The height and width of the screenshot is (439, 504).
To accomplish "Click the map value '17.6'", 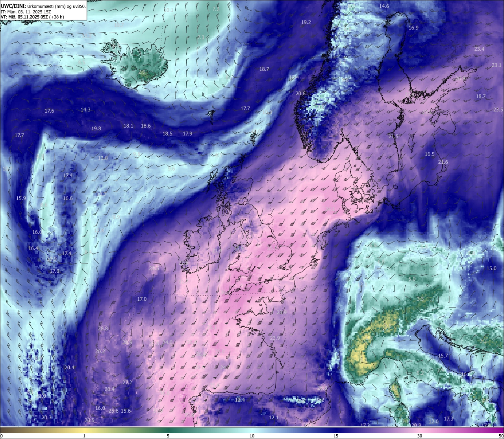I will [49, 111].
